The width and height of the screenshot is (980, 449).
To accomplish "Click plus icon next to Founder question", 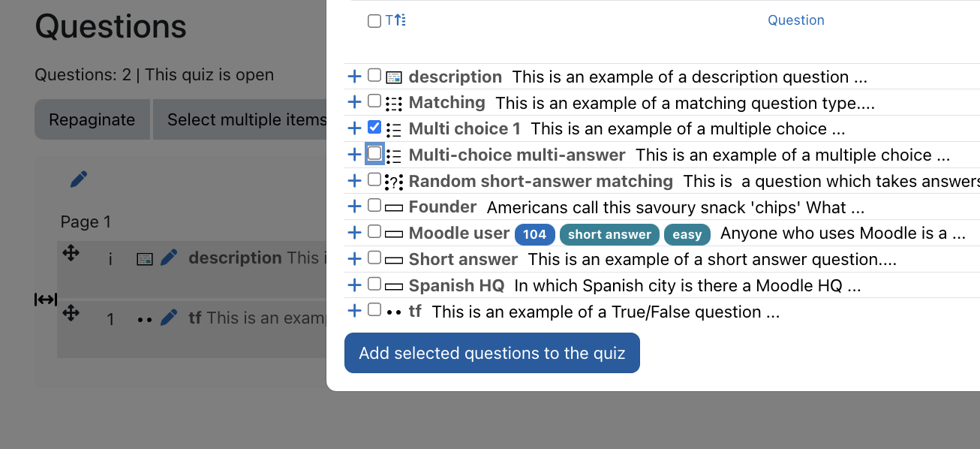I will tap(354, 206).
